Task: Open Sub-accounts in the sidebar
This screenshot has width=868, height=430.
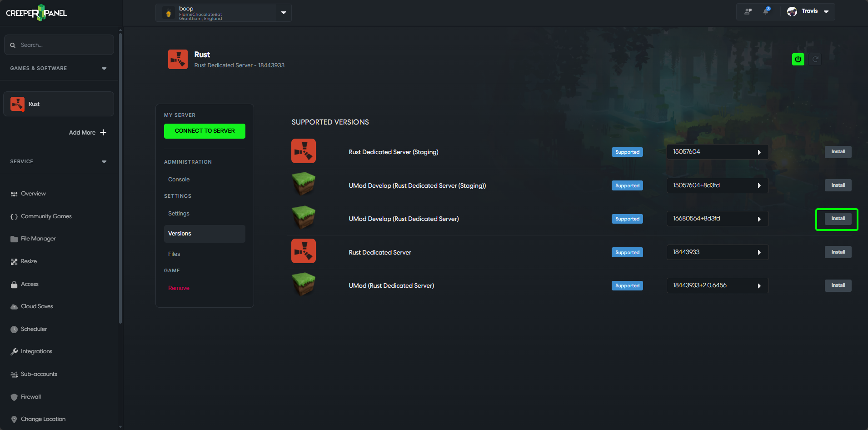Action: [34, 374]
